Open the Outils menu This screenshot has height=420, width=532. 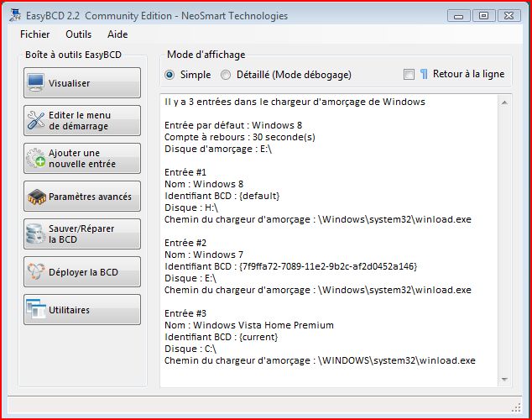click(78, 34)
